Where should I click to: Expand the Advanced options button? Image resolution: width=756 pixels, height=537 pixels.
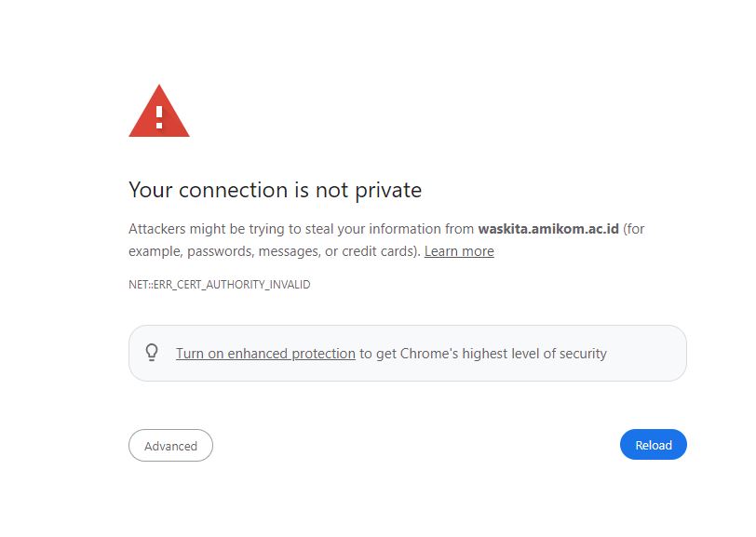(170, 446)
